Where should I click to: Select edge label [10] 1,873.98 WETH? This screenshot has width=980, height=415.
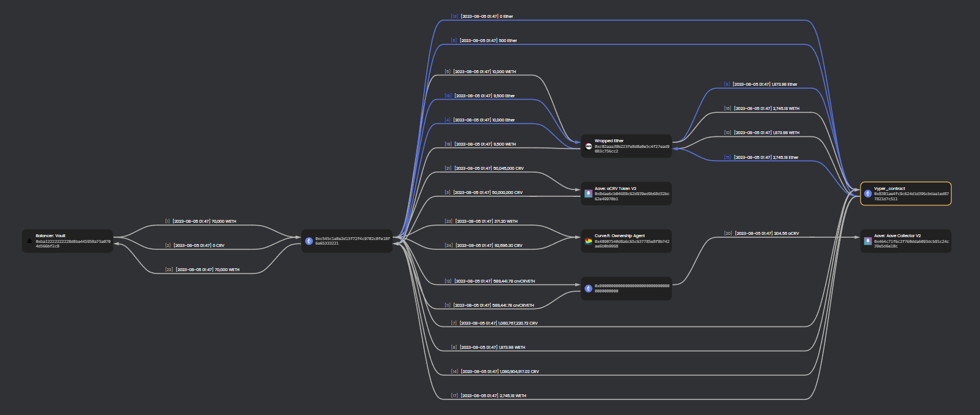point(762,133)
